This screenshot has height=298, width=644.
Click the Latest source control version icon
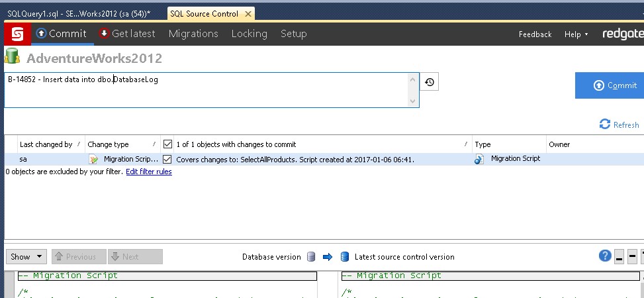tap(344, 257)
